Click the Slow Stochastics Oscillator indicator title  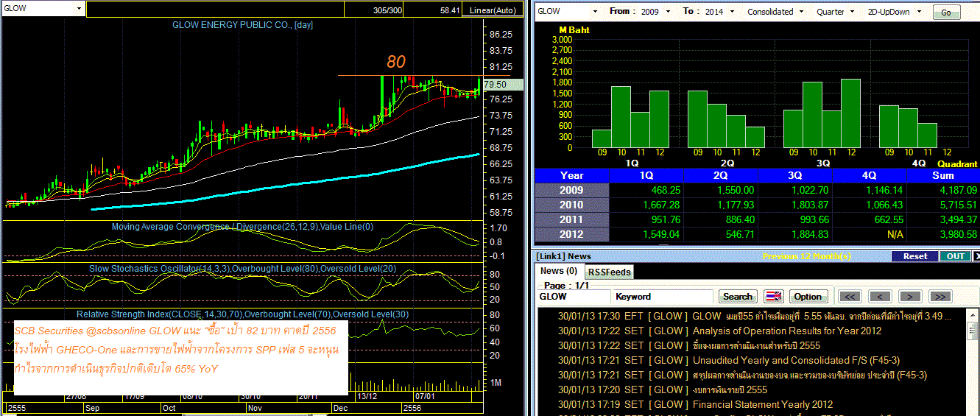243,269
